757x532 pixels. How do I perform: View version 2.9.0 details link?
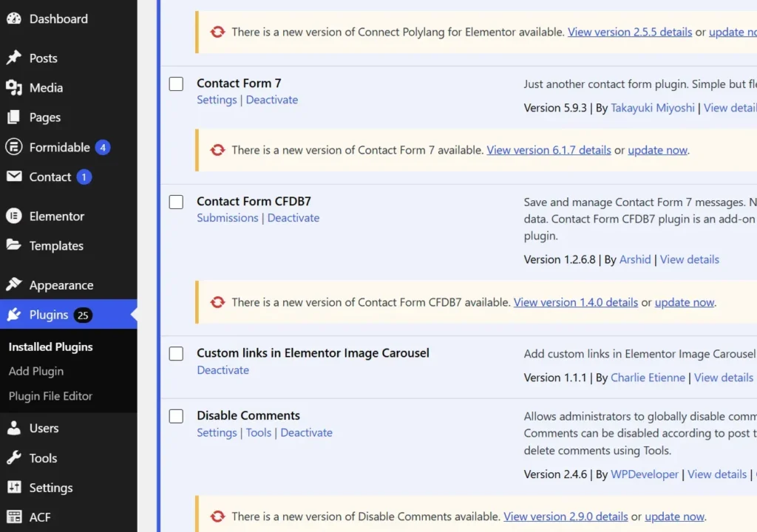(566, 516)
